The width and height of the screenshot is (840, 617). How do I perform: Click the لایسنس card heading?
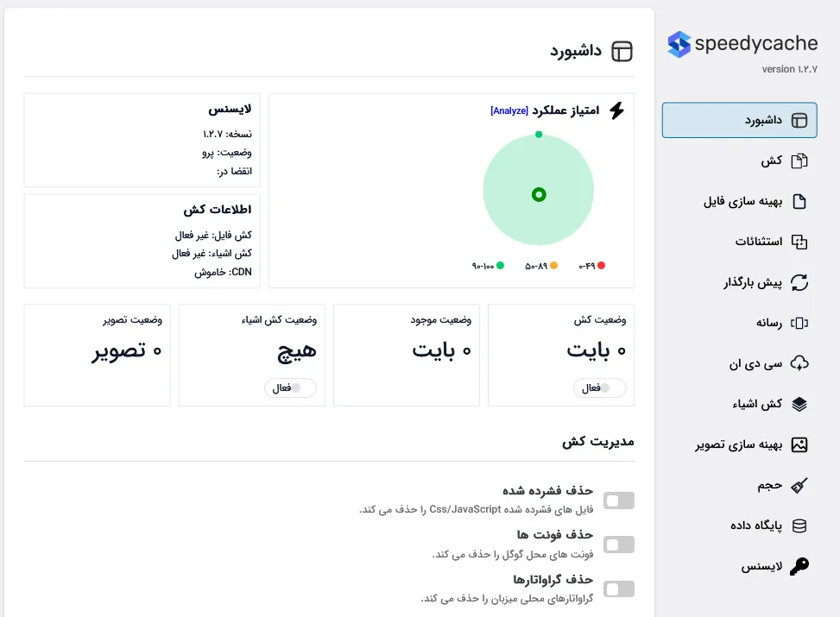230,110
